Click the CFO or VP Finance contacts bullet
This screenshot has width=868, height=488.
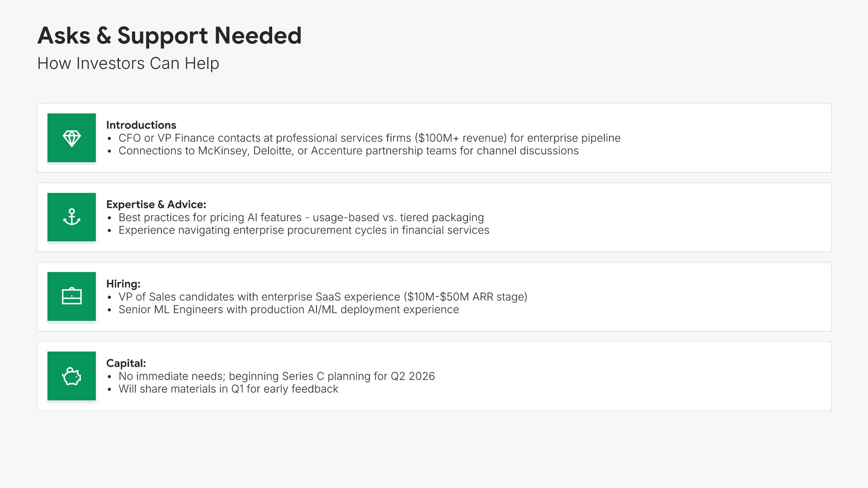pyautogui.click(x=369, y=138)
